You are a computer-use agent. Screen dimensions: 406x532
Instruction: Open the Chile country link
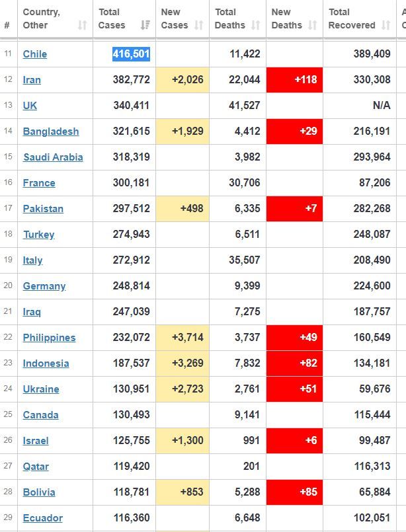(35, 54)
